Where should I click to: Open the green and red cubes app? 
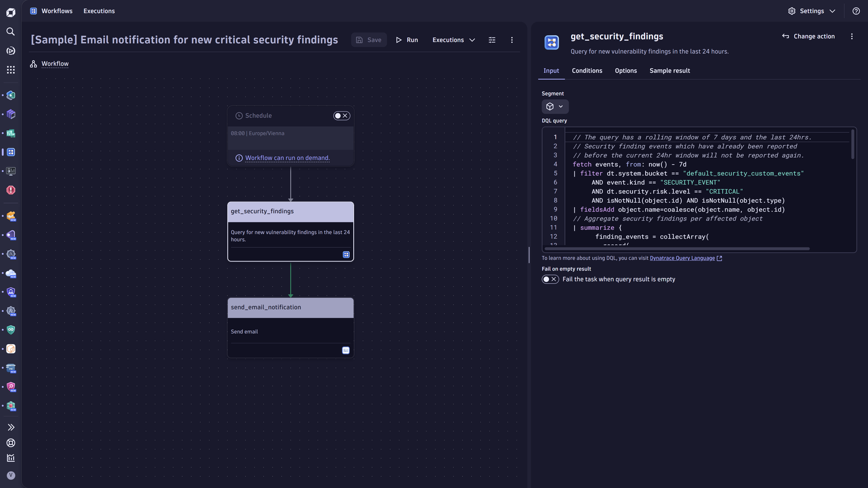[11, 406]
